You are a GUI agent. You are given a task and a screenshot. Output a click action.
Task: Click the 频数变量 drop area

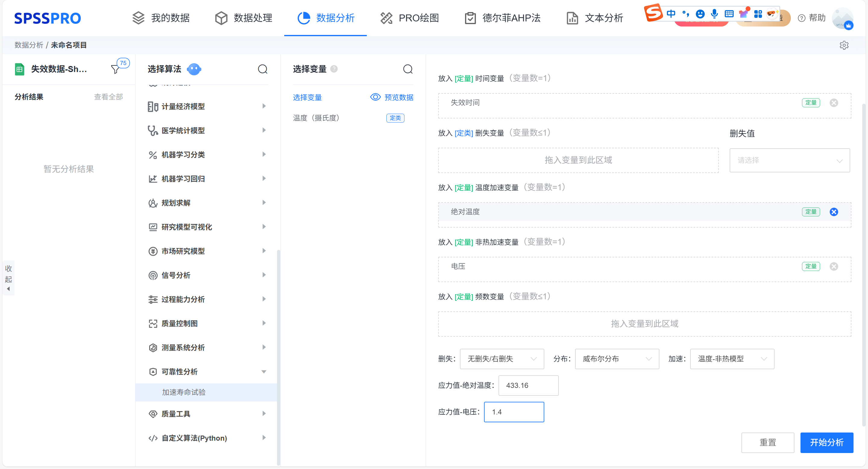point(644,324)
